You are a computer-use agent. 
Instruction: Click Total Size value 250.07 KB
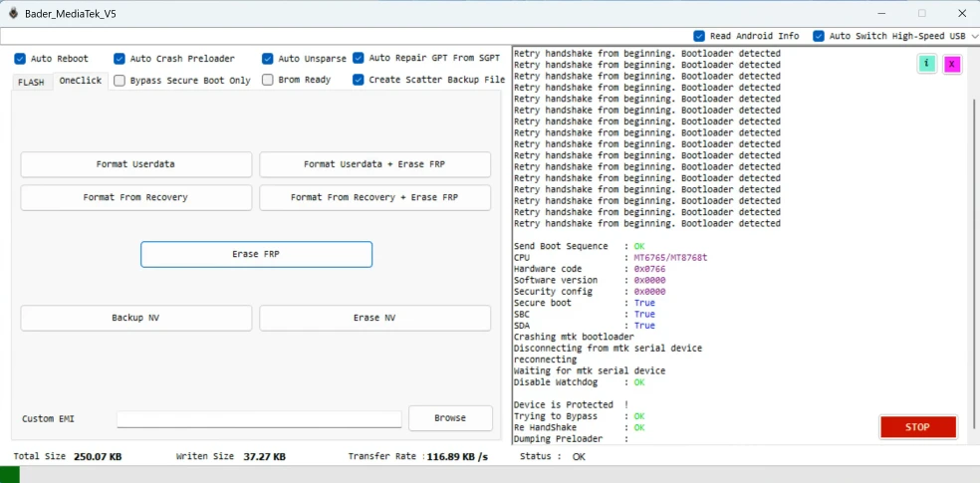[98, 457]
